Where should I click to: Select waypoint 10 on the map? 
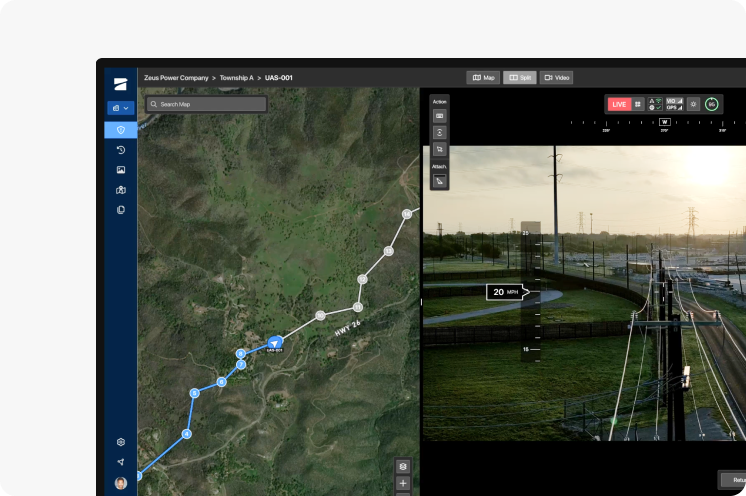[321, 315]
